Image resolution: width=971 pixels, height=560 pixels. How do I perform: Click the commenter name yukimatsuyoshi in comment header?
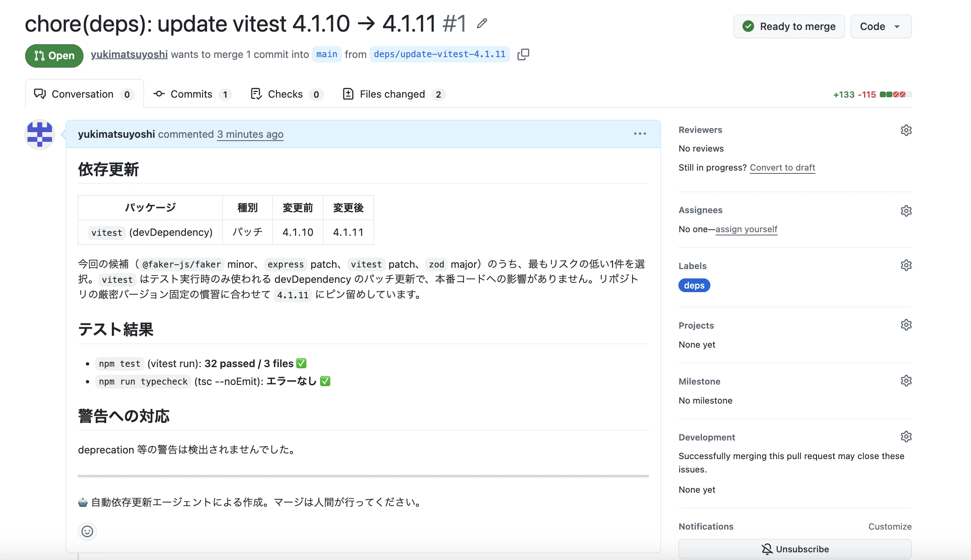click(x=116, y=134)
